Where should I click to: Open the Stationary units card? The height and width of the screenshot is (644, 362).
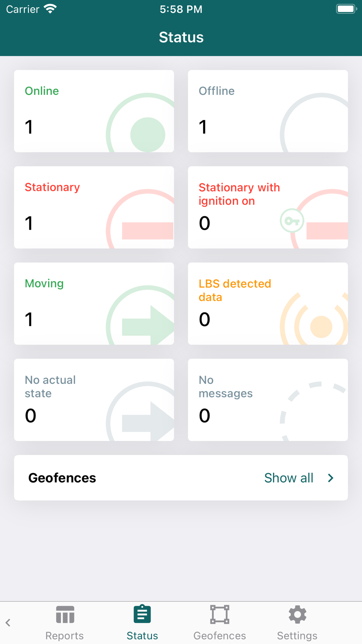click(x=94, y=207)
